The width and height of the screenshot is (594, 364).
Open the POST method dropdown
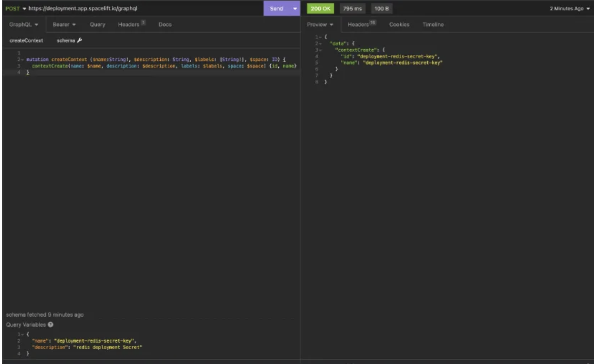[x=16, y=9]
